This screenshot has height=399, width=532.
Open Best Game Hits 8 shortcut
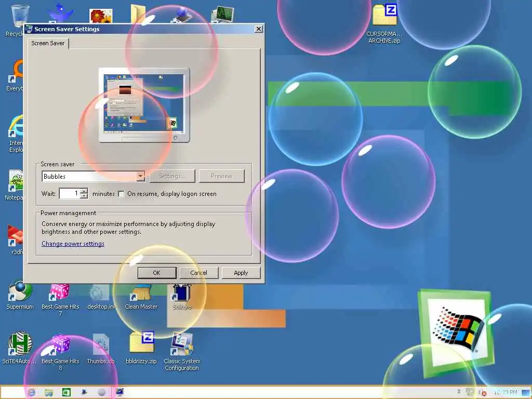tap(60, 351)
